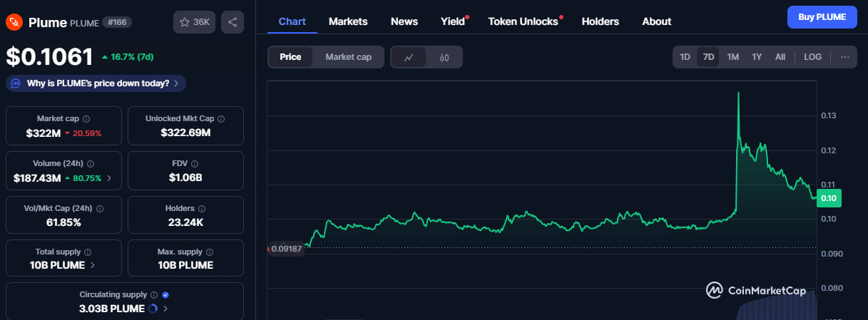Screen dimensions: 868x320
Task: Click the Buy PLUME button
Action: (822, 17)
